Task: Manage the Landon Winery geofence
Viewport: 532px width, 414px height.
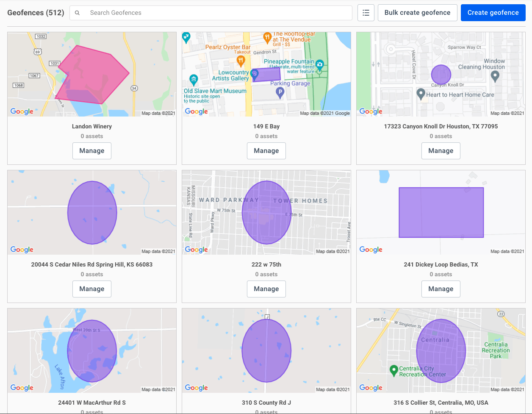Action: 91,150
